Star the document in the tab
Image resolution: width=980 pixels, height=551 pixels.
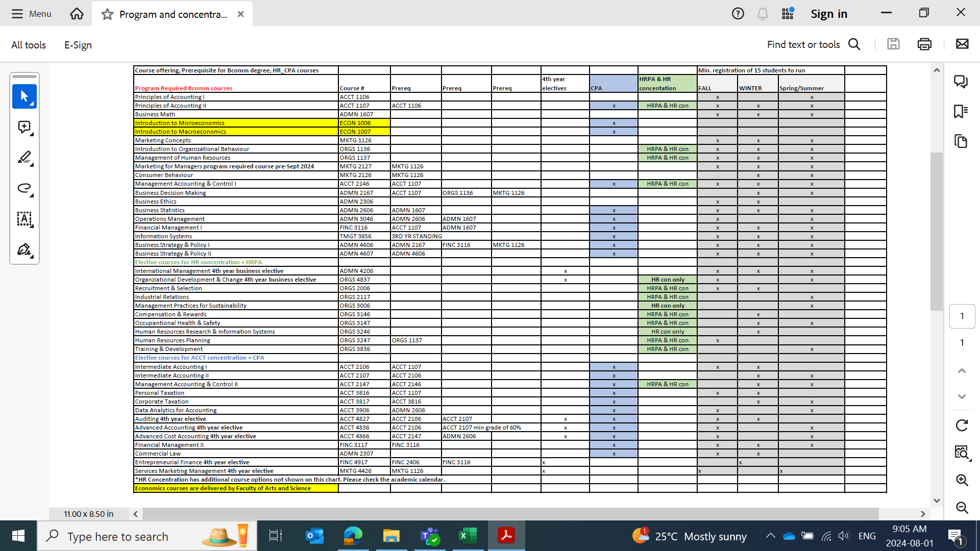click(107, 14)
